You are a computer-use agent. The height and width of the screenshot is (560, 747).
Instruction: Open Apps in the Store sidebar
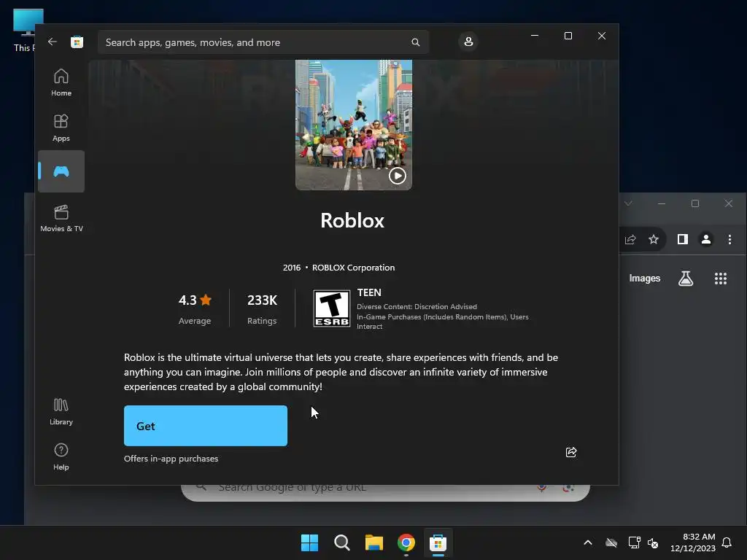(61, 128)
